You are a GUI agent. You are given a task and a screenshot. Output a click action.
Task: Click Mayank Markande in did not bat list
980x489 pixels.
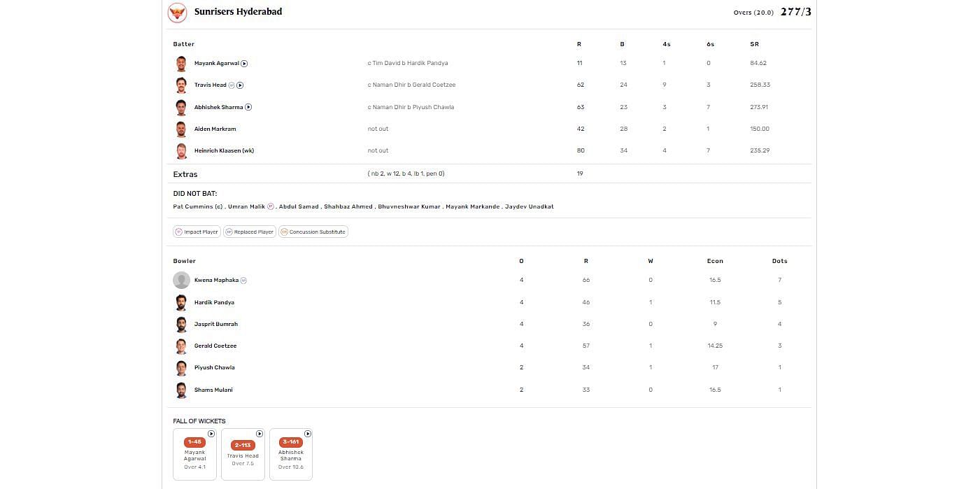click(x=473, y=207)
